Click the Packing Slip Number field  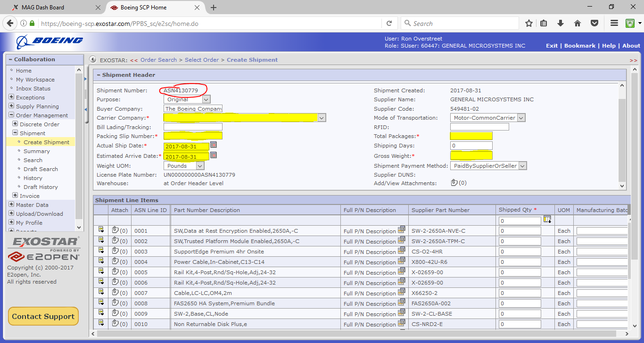(193, 136)
